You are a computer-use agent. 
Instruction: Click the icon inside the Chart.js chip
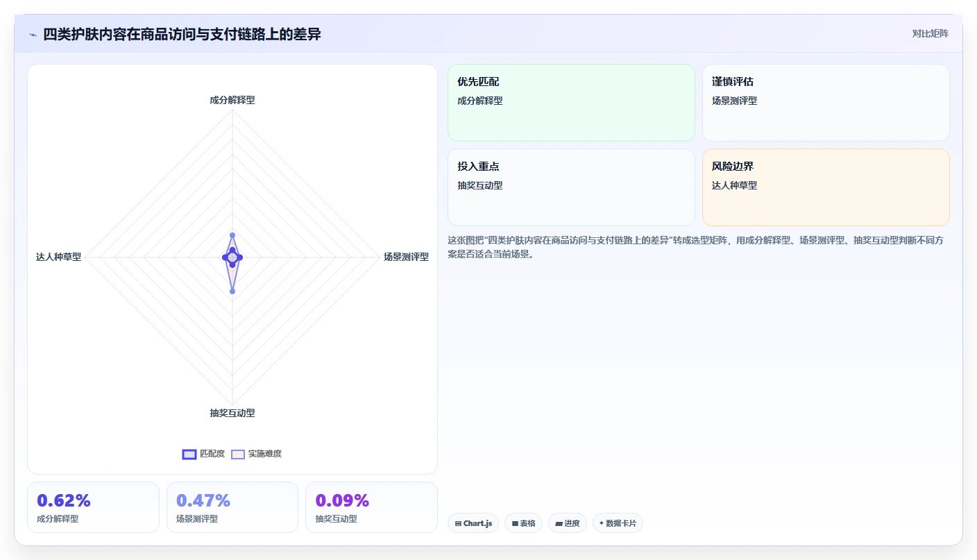coord(458,523)
